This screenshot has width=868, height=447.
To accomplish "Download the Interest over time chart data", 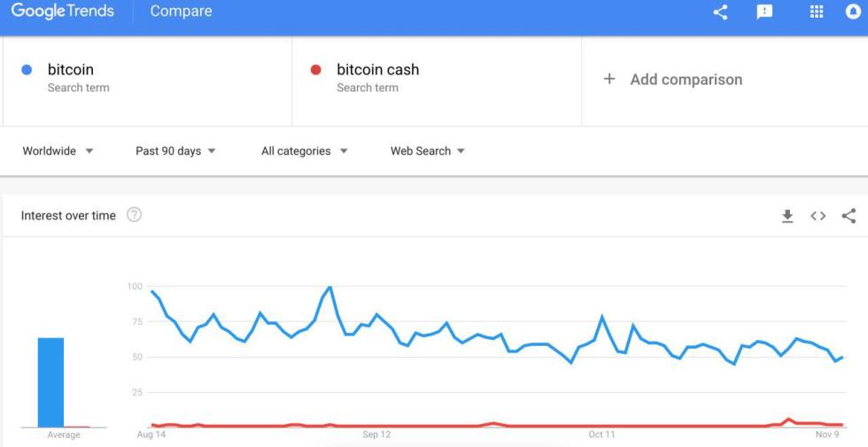I will pyautogui.click(x=787, y=216).
